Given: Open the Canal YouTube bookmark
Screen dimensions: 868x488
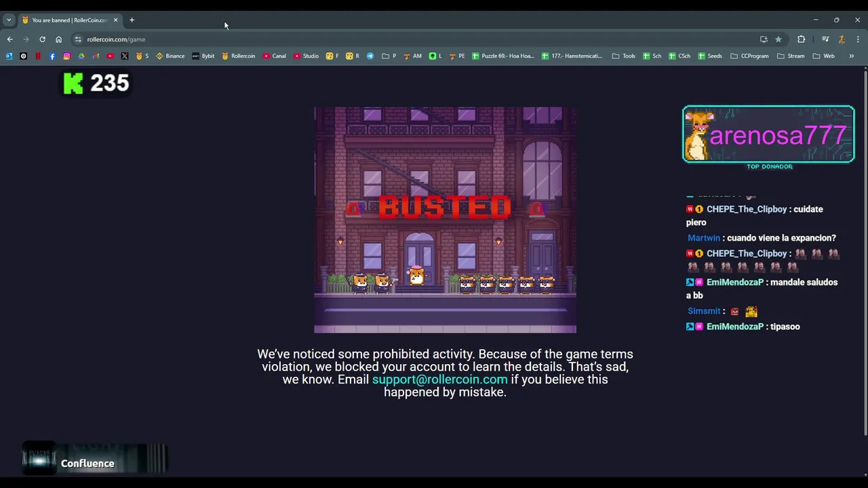Looking at the screenshot, I should (x=275, y=56).
